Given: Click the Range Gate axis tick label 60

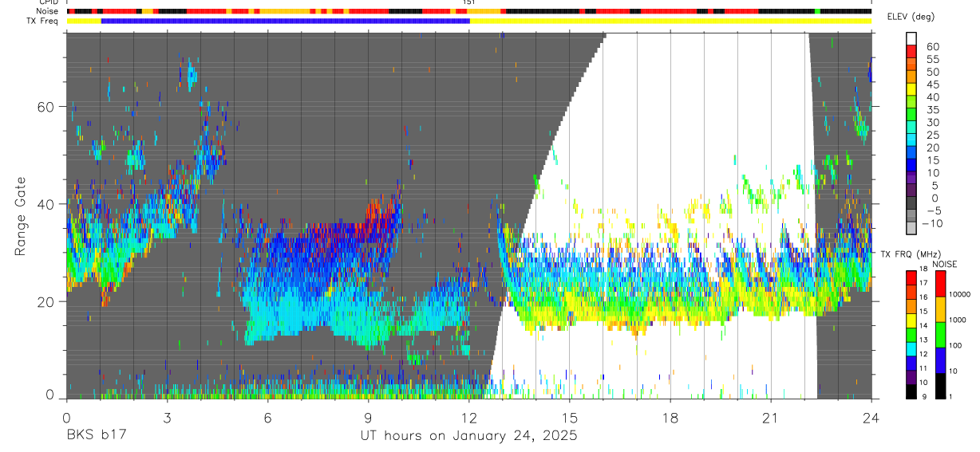Looking at the screenshot, I should [x=46, y=107].
